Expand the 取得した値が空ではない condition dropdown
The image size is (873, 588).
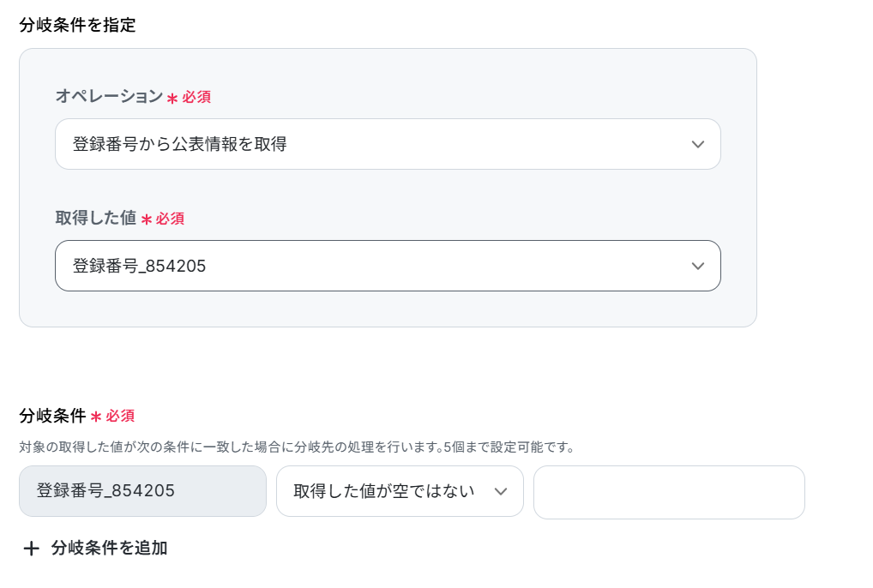point(400,491)
